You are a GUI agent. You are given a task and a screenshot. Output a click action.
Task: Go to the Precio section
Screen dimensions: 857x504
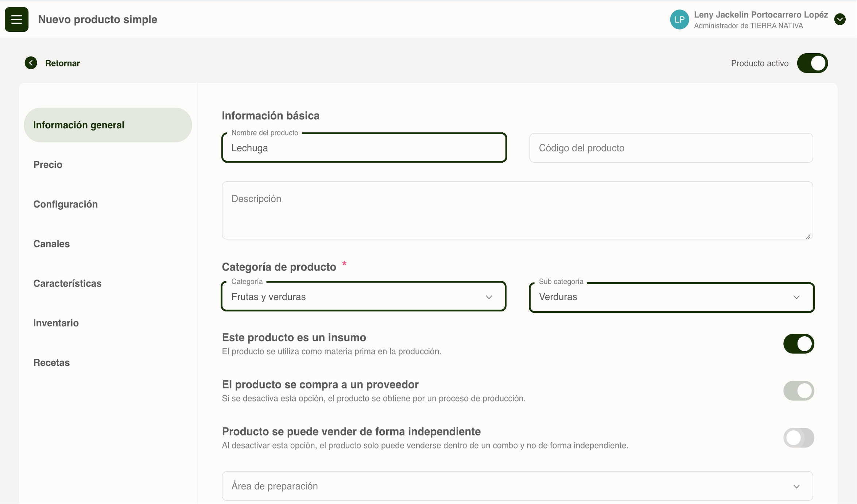tap(48, 164)
